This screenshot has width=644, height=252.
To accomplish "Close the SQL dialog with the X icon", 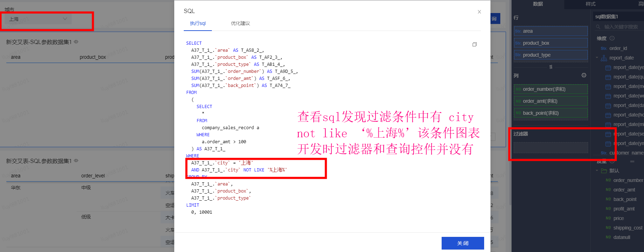I will click(479, 12).
